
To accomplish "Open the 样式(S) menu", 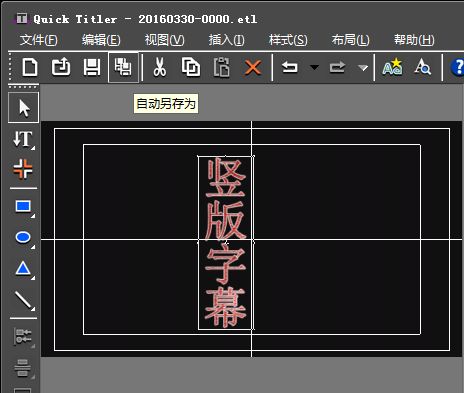I will [x=288, y=40].
